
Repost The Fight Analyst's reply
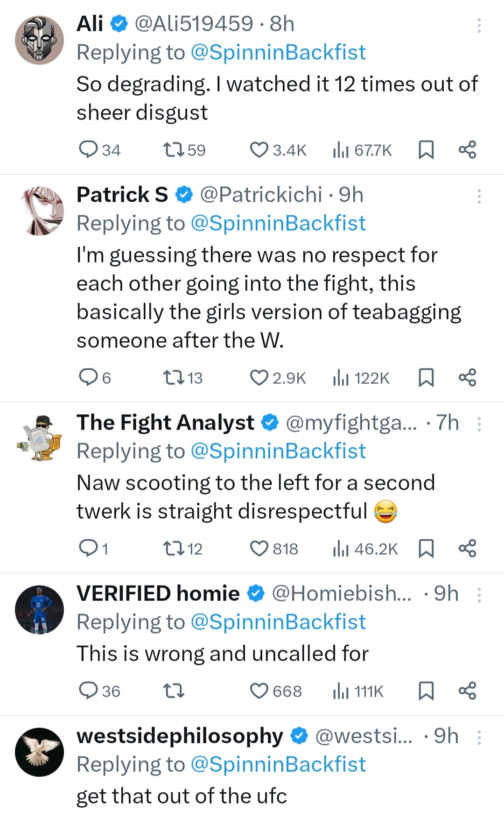[173, 549]
